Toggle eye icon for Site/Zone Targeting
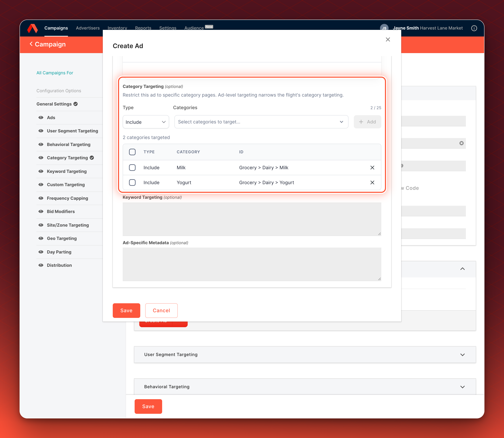The height and width of the screenshot is (438, 504). tap(41, 225)
